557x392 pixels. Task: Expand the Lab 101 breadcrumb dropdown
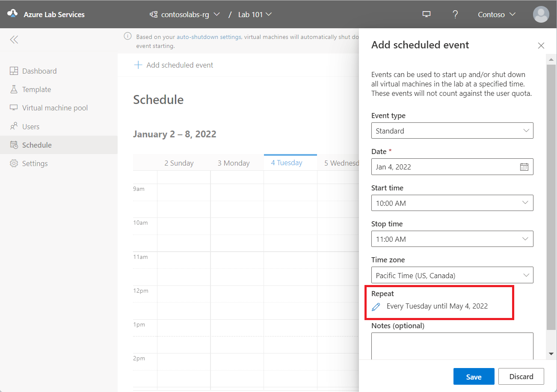pos(269,14)
